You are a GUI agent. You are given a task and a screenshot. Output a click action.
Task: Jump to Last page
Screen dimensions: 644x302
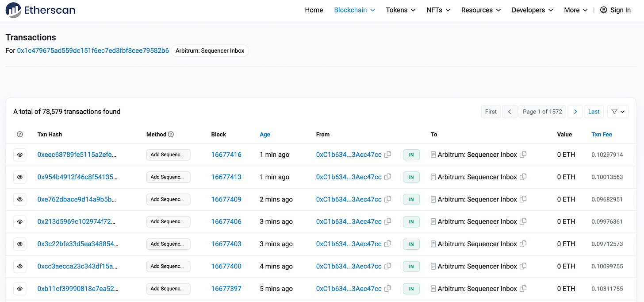(x=594, y=112)
